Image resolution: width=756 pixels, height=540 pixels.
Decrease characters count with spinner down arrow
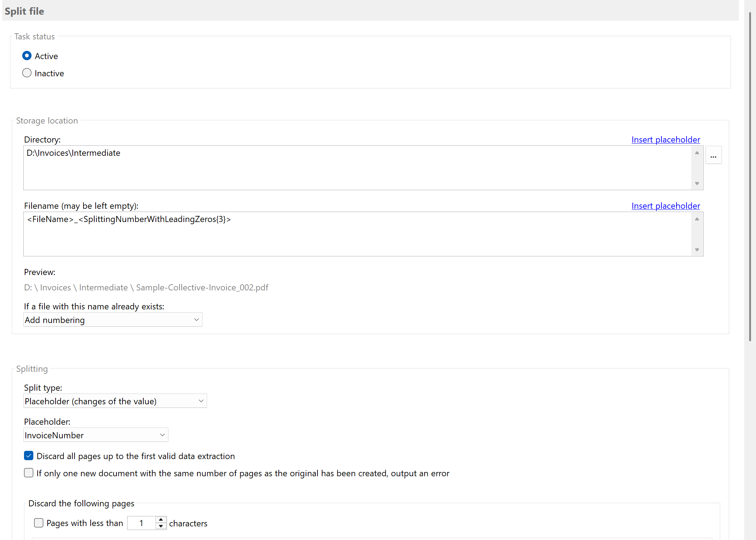click(161, 526)
